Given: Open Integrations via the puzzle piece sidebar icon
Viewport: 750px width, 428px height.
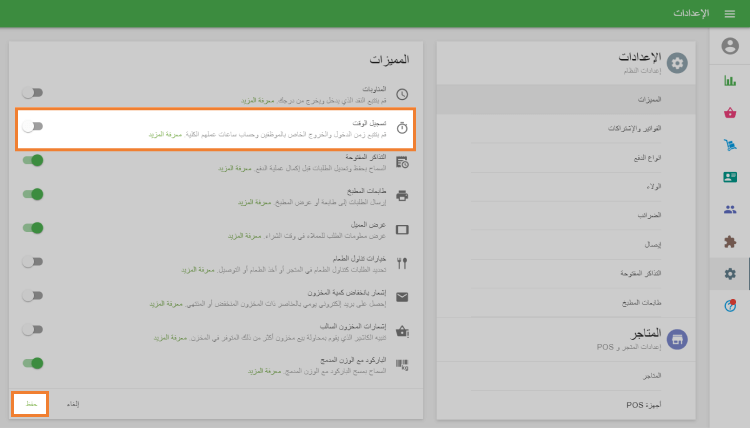Looking at the screenshot, I should pos(730,241).
